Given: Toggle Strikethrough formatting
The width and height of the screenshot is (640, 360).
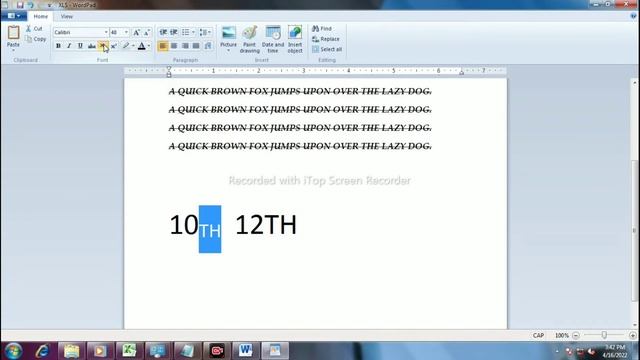Looking at the screenshot, I should pyautogui.click(x=91, y=46).
